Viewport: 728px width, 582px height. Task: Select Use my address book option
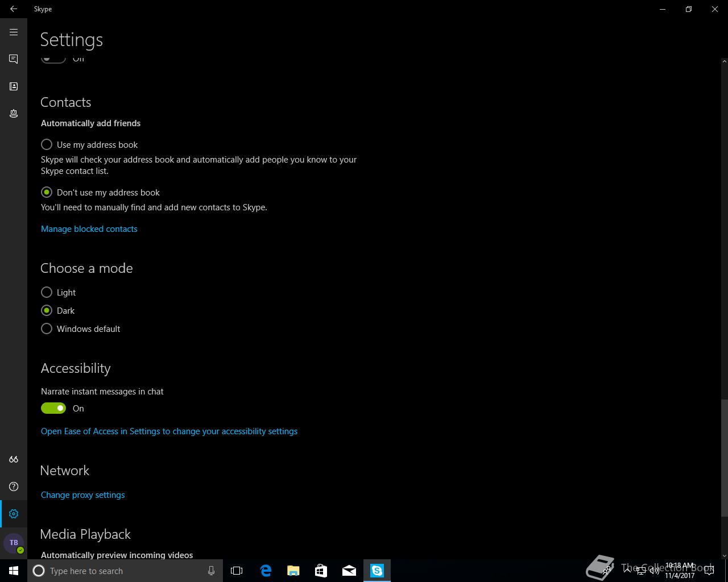(x=90, y=144)
